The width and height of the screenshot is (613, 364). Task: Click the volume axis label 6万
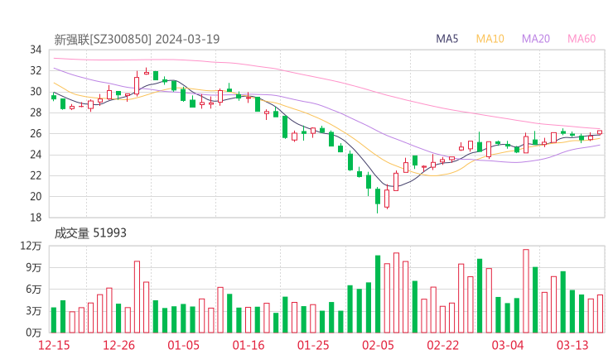(x=34, y=290)
